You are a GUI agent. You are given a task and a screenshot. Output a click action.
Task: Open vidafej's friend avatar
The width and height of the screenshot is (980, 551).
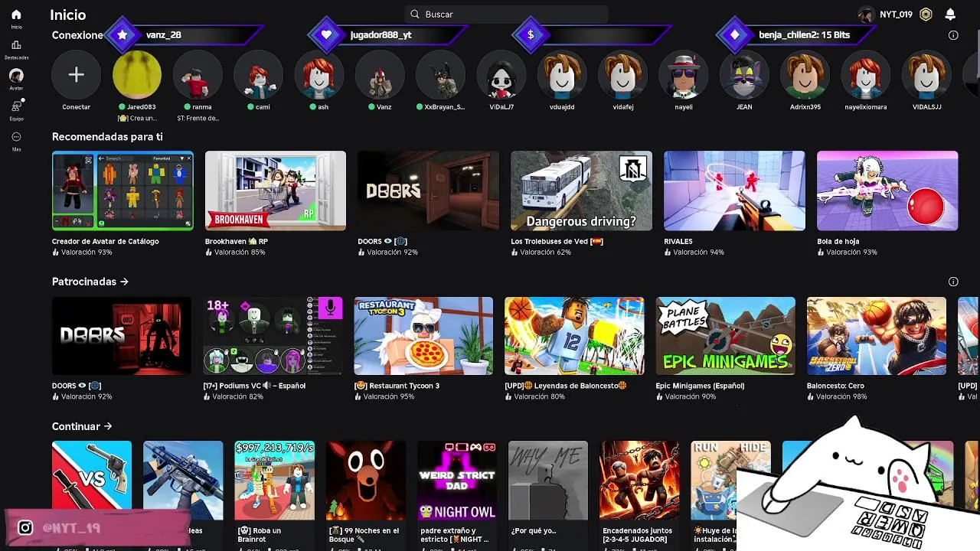[623, 75]
